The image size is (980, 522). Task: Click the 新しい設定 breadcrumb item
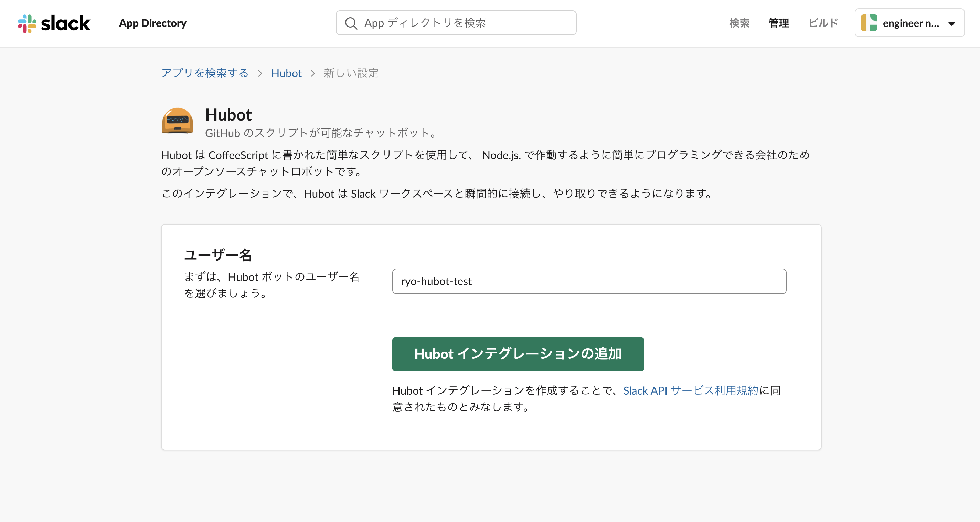pyautogui.click(x=351, y=73)
